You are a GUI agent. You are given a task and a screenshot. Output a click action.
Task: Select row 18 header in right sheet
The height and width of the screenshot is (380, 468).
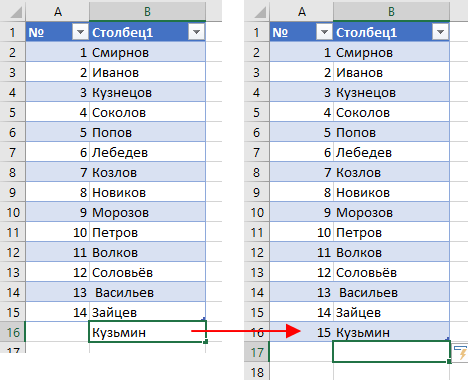pyautogui.click(x=256, y=371)
